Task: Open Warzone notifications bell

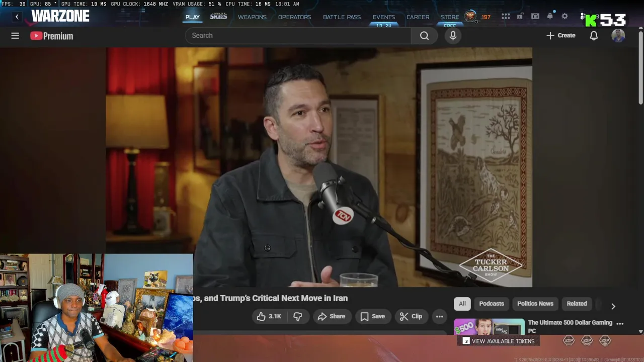Action: [550, 16]
